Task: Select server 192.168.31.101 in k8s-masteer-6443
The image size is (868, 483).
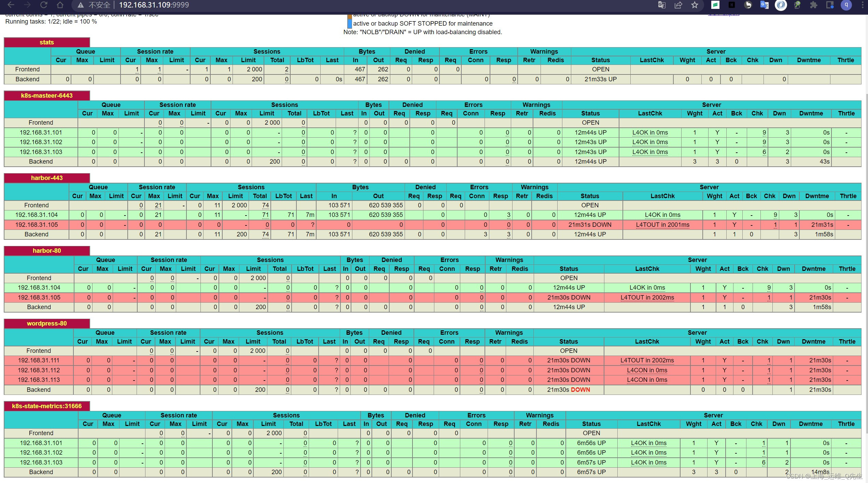Action: tap(41, 133)
